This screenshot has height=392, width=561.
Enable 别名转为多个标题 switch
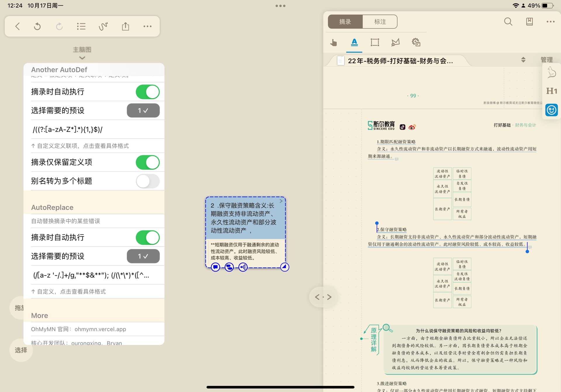tap(148, 181)
